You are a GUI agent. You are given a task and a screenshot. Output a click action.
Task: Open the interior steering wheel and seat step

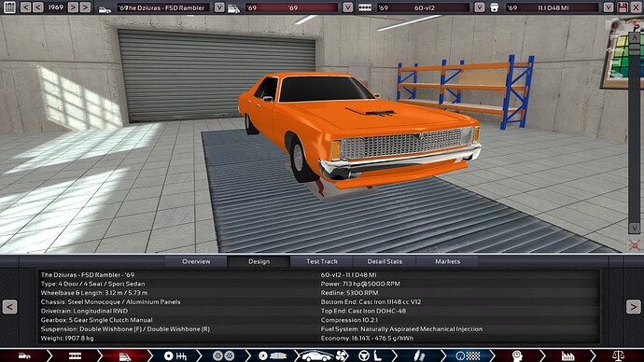(370, 355)
